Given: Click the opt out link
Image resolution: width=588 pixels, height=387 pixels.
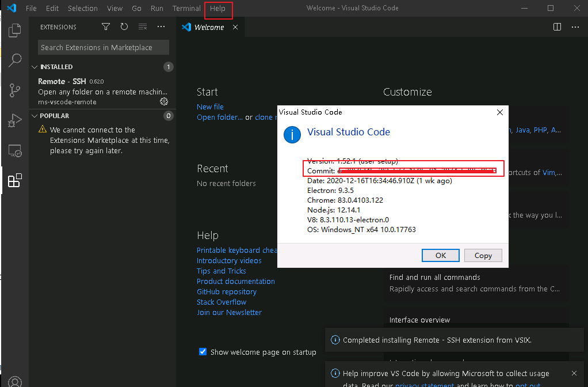Looking at the screenshot, I should click(528, 384).
